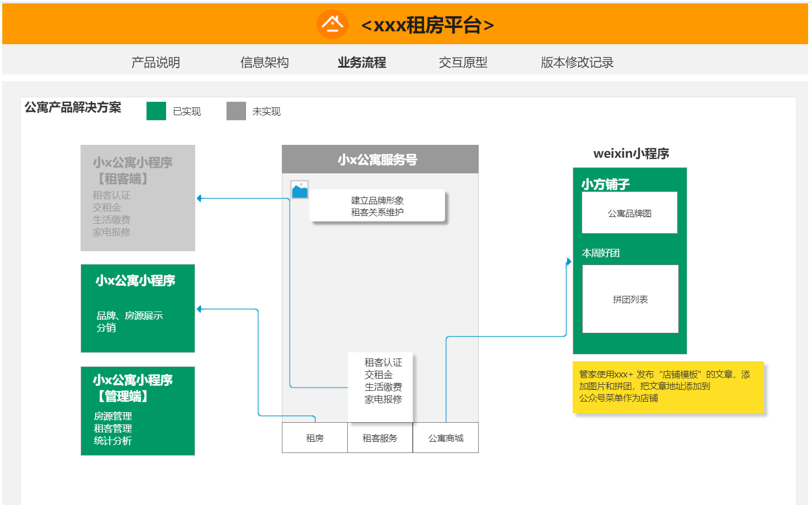Click the 家电报修 item in the popup menu
The height and width of the screenshot is (505, 812).
tap(383, 399)
